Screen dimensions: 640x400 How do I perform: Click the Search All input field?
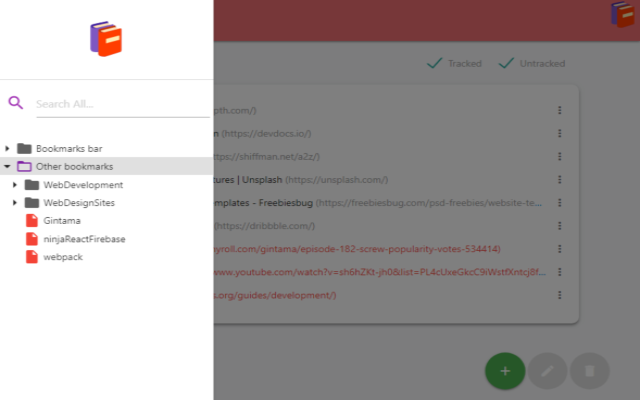(123, 104)
